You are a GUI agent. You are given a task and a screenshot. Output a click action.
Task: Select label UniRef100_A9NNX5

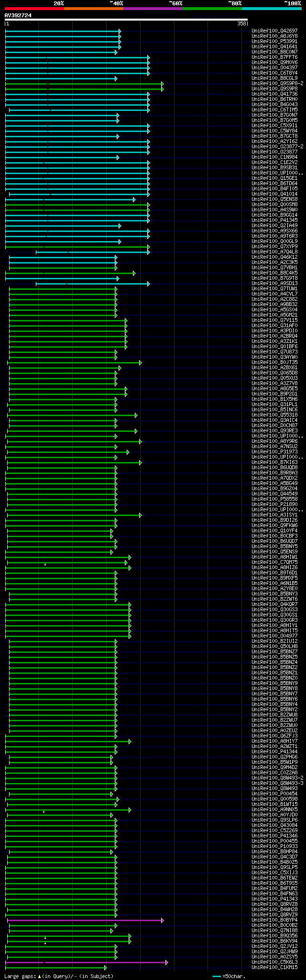[274, 810]
